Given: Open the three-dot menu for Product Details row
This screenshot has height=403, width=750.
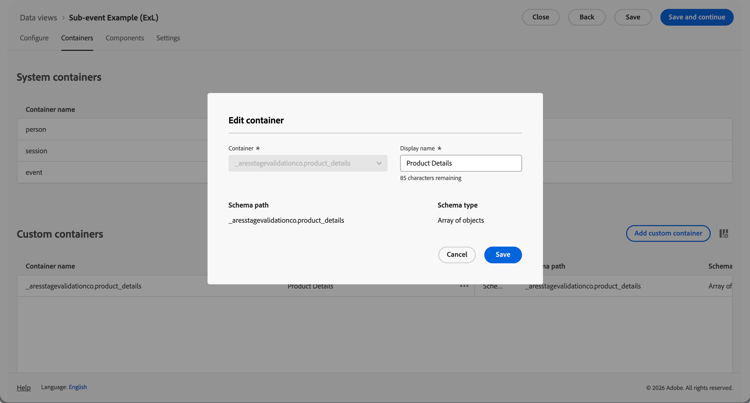Looking at the screenshot, I should point(464,286).
